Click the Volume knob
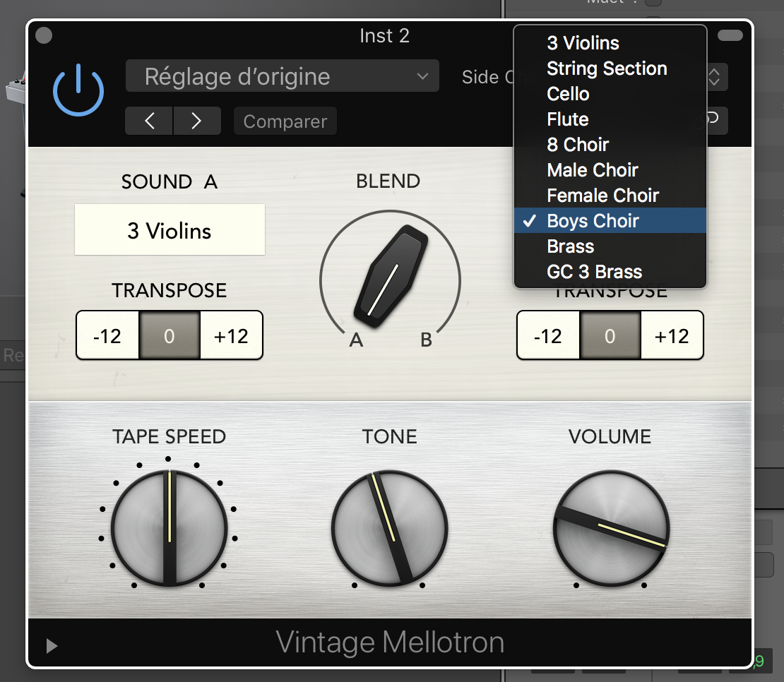The image size is (784, 682). click(611, 528)
